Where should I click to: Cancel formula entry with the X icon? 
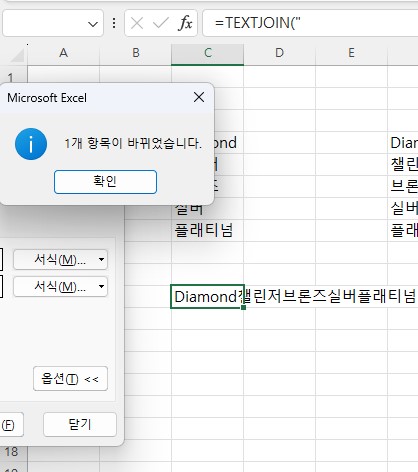(x=137, y=23)
